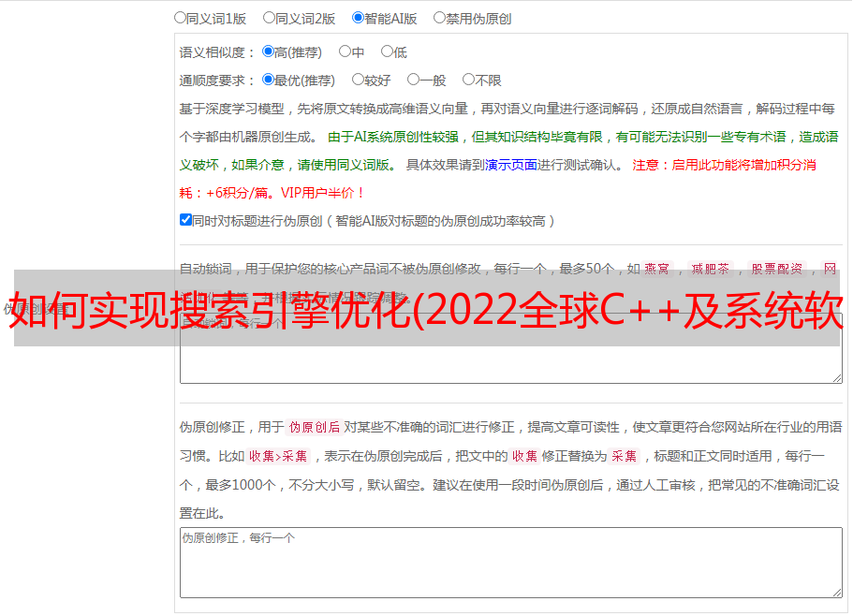Click the 通顺度要求 label
853x616 pixels.
pyautogui.click(x=216, y=81)
